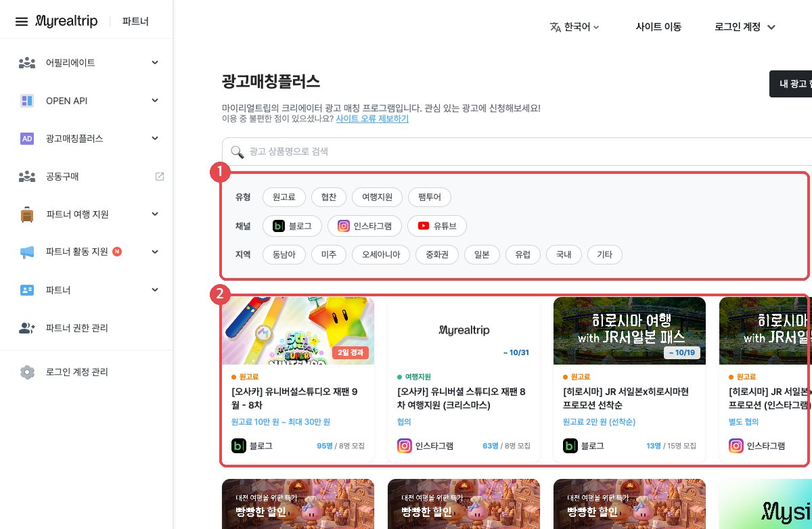This screenshot has height=529, width=812.
Task: Click the Myrealtrip logo in header
Action: coord(66,21)
